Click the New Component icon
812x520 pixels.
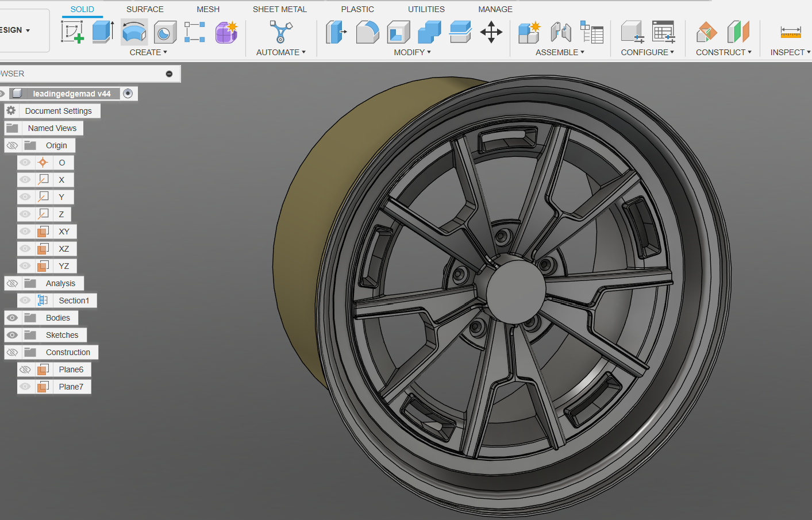[529, 32]
